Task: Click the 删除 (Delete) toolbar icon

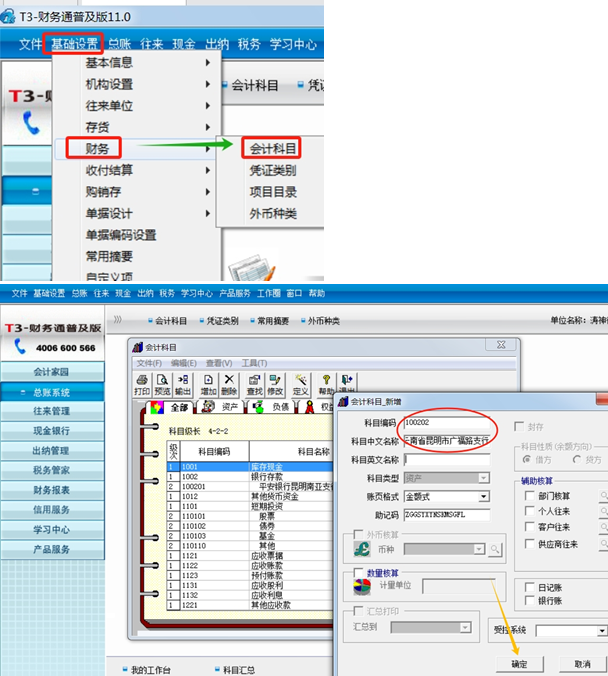Action: 229,385
